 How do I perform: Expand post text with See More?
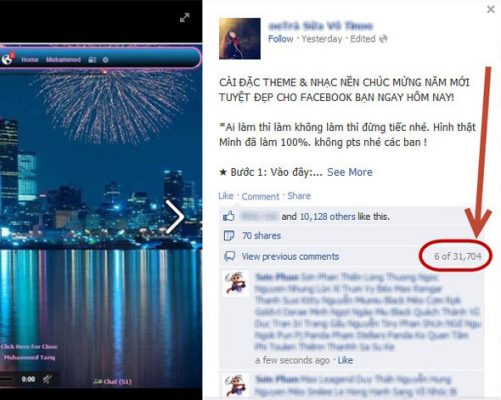(350, 172)
